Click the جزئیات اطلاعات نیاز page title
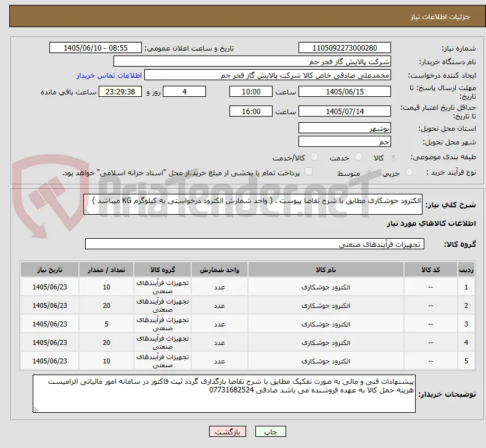This screenshot has width=486, height=448. point(440,17)
